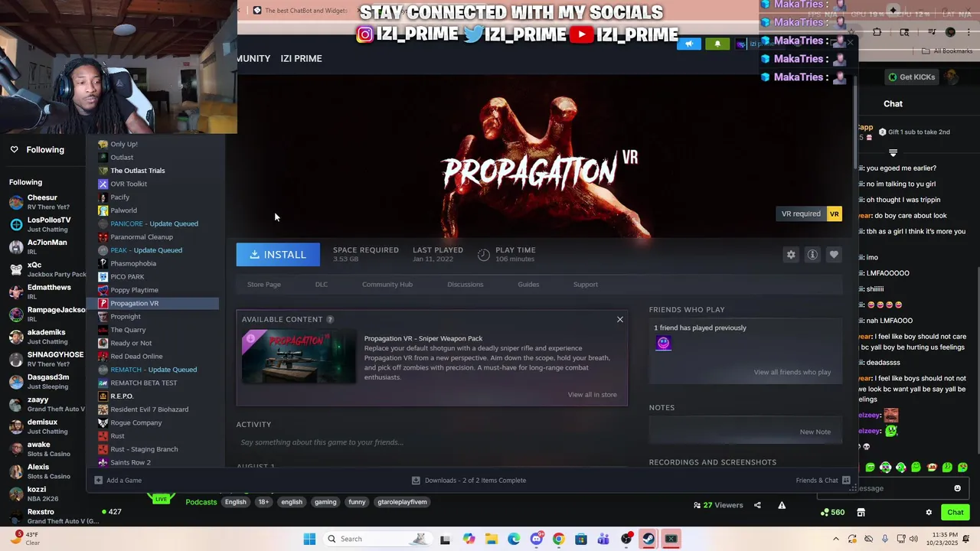Open Steam Downloads status

[469, 480]
